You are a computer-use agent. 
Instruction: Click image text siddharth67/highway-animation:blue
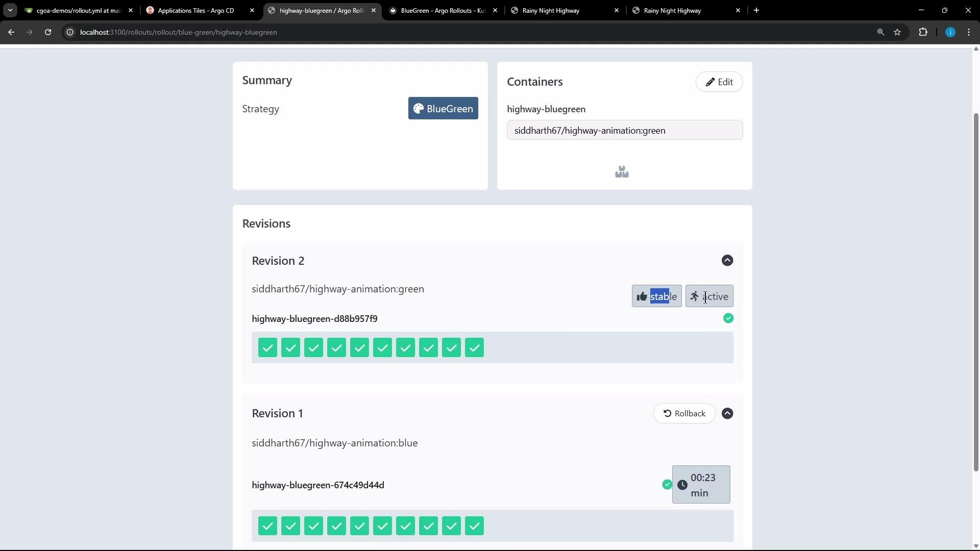pyautogui.click(x=335, y=443)
